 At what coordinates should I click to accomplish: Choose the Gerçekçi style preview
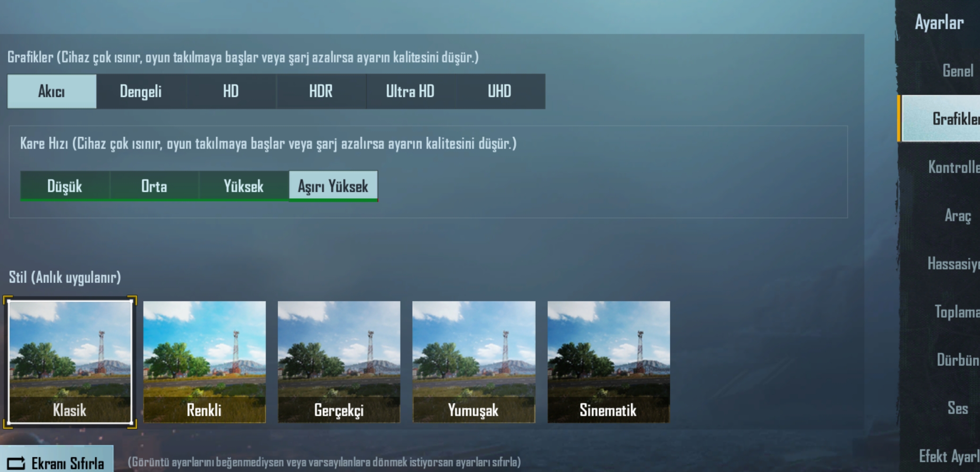(x=339, y=362)
